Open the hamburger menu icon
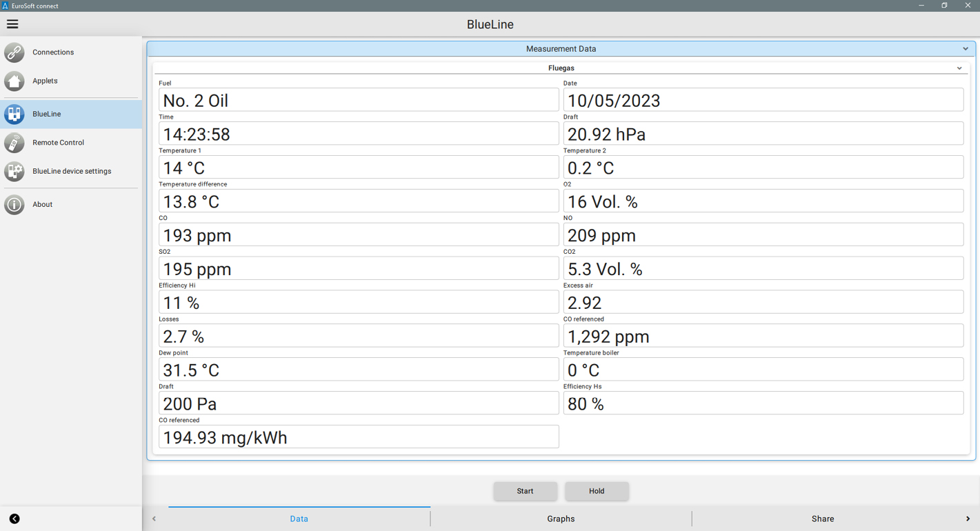This screenshot has width=980, height=531. tap(12, 24)
